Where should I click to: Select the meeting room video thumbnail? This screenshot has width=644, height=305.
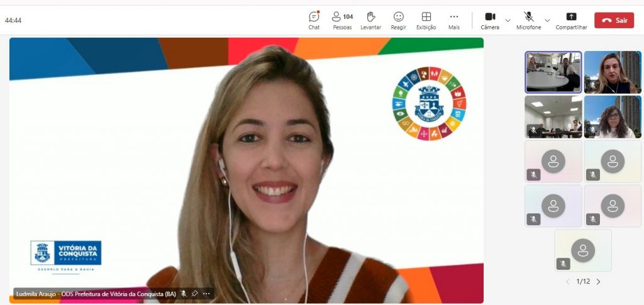pyautogui.click(x=553, y=72)
